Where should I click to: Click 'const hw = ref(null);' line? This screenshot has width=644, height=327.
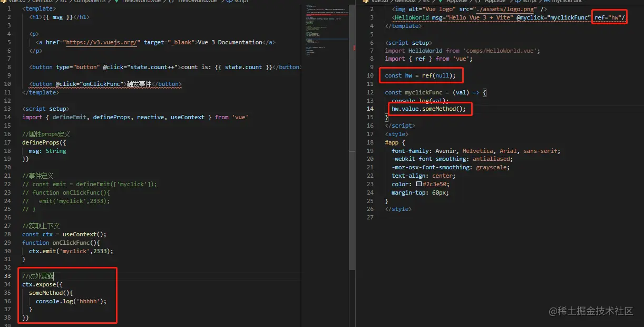point(420,76)
